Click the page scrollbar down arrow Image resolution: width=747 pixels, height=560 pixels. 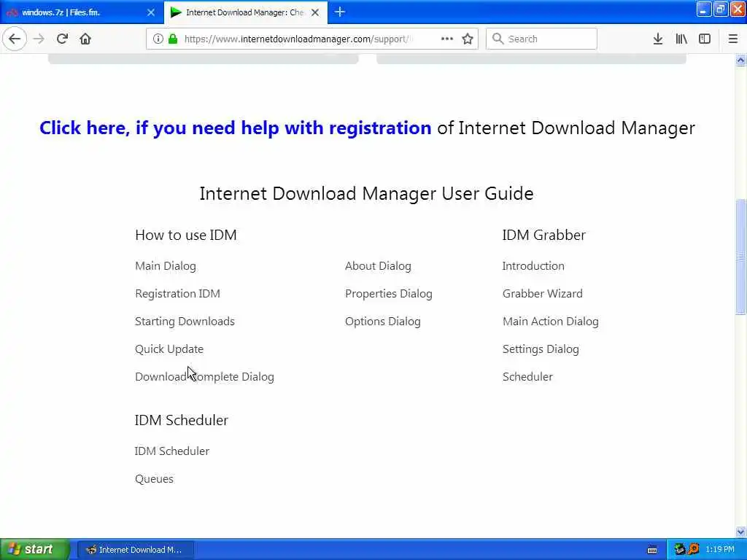[740, 532]
